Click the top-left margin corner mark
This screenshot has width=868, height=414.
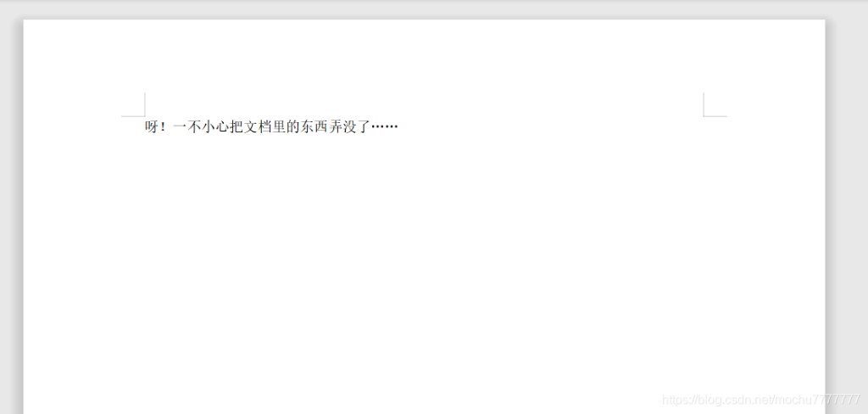click(x=133, y=104)
